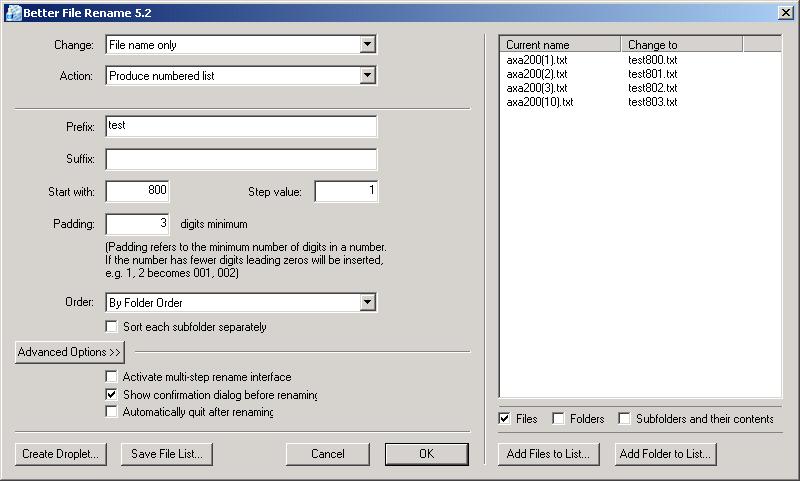This screenshot has width=800, height=481.
Task: Click the new name test801.txt
Action: [x=653, y=74]
